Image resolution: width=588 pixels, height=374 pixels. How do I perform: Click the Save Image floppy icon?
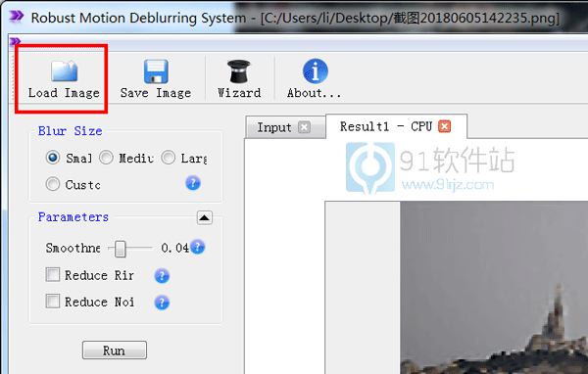(156, 71)
